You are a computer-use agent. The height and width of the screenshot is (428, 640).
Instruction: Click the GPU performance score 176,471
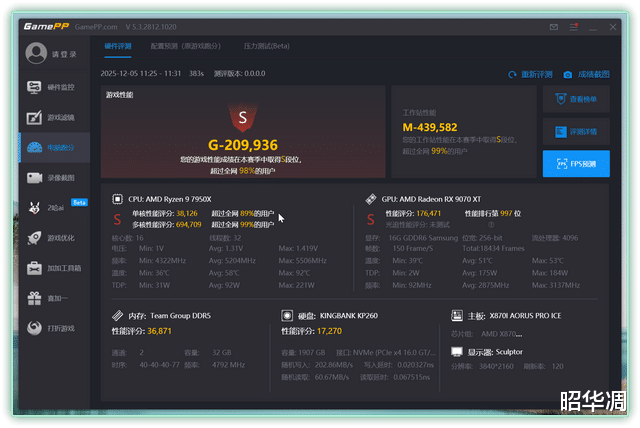tap(429, 213)
